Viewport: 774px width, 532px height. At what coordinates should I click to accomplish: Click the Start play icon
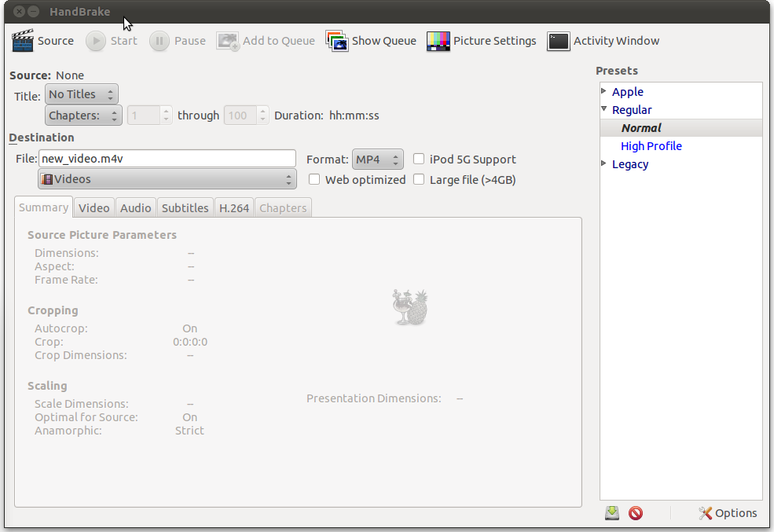click(96, 41)
